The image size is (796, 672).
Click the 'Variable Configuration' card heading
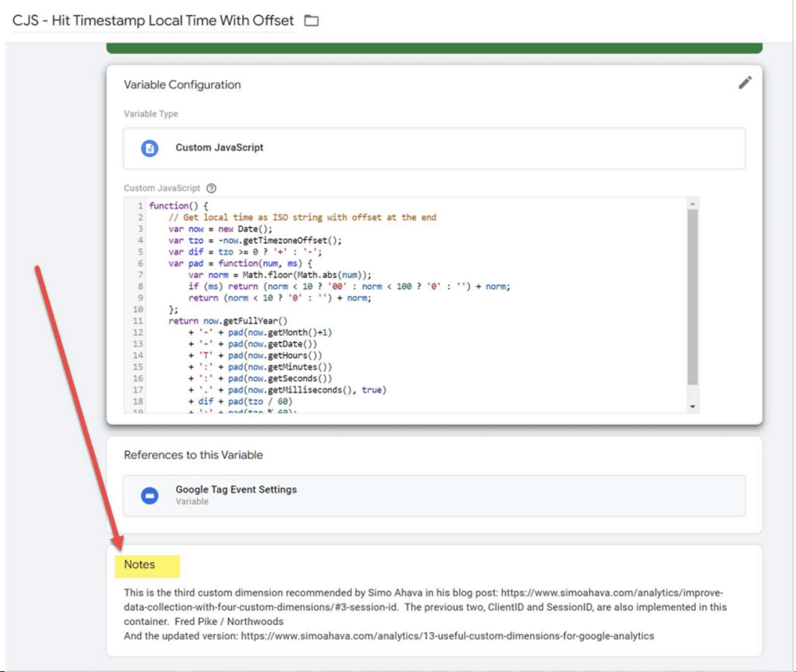tap(182, 84)
